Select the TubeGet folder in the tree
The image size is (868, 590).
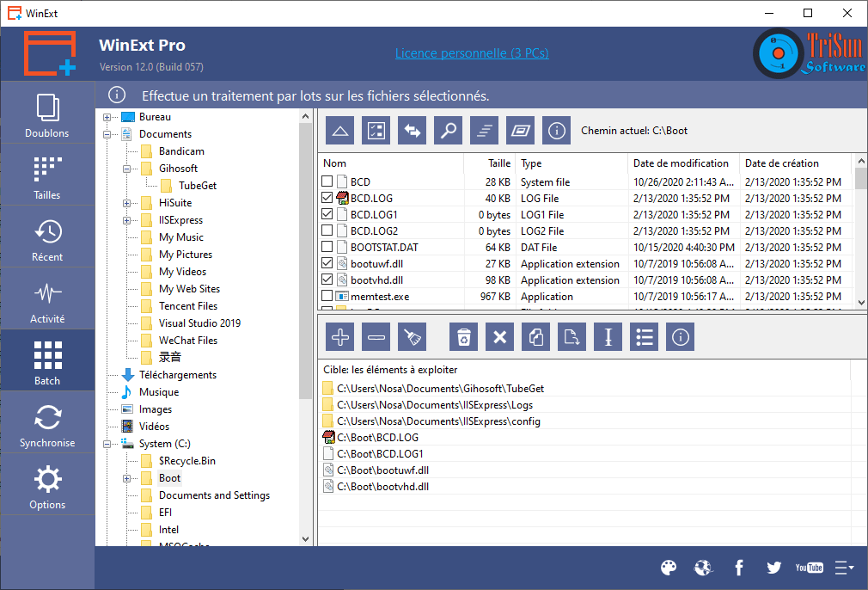pyautogui.click(x=198, y=186)
